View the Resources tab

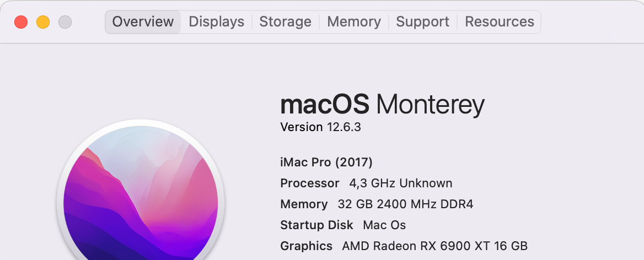499,22
